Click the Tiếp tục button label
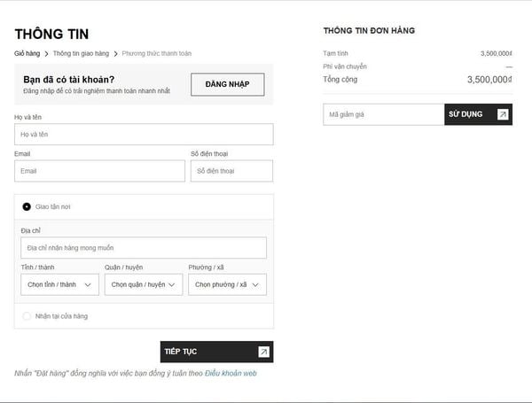Screen dimensions: 532x403 [x=181, y=352]
